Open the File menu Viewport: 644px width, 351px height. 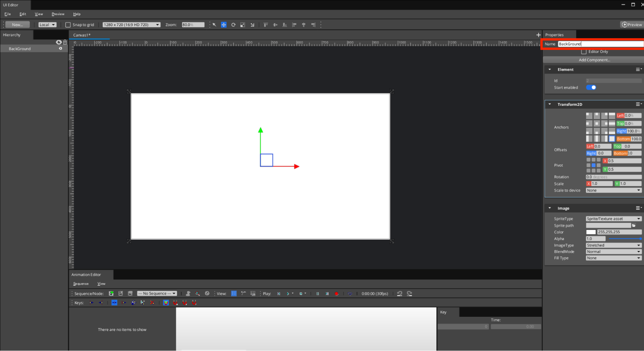[x=7, y=14]
